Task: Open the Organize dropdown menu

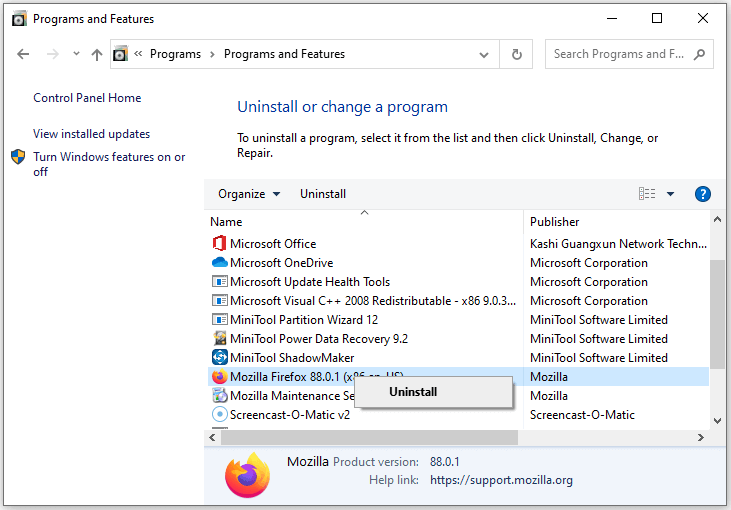Action: tap(249, 194)
